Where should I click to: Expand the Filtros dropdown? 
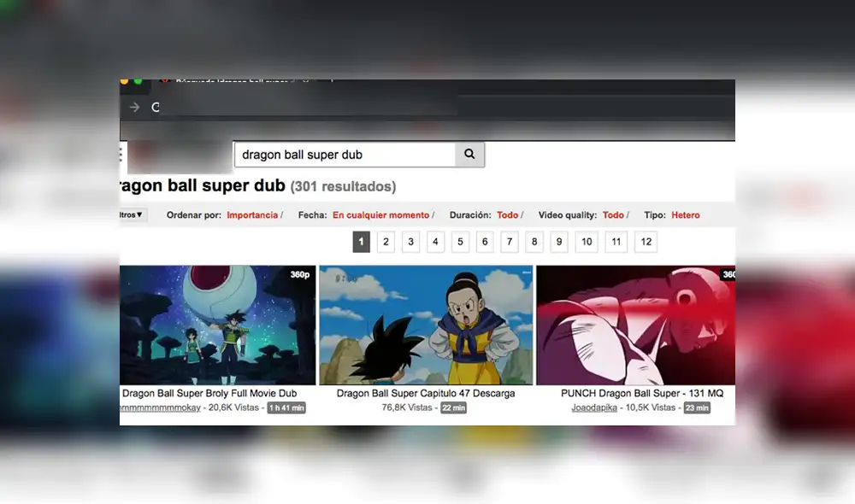point(130,214)
